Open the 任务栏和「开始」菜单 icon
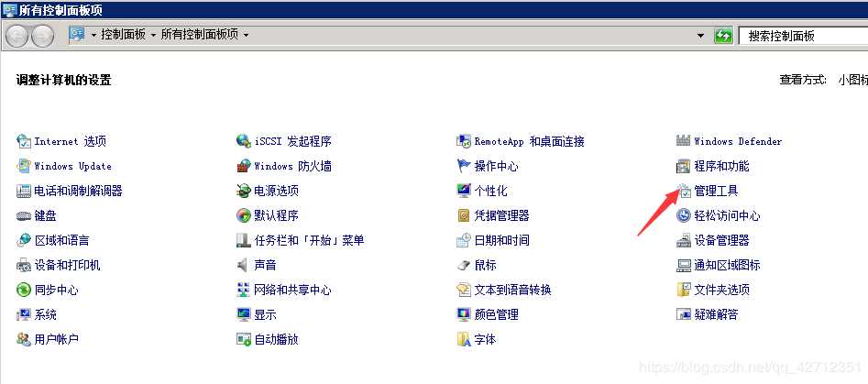Image resolution: width=868 pixels, height=384 pixels. pos(244,240)
